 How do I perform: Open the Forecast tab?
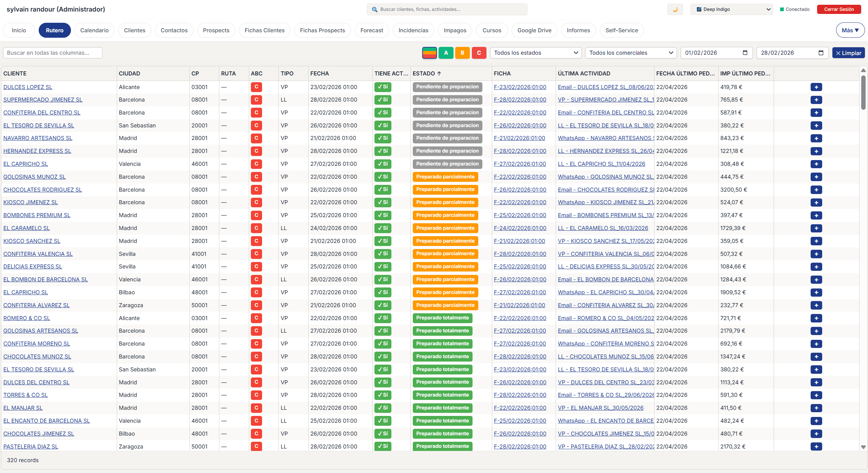(x=371, y=30)
